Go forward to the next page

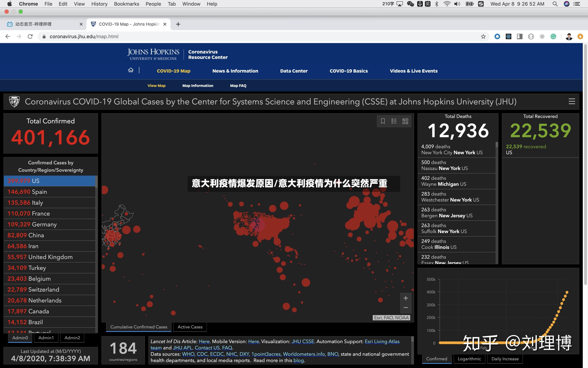19,36
